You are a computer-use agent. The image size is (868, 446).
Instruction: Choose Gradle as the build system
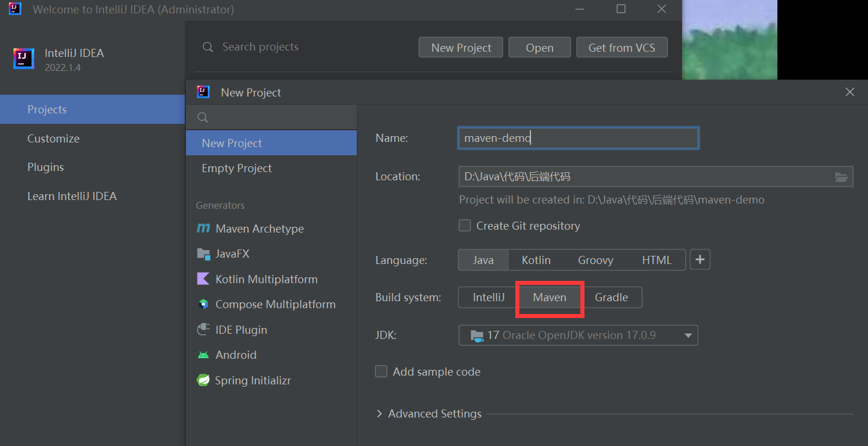(611, 297)
